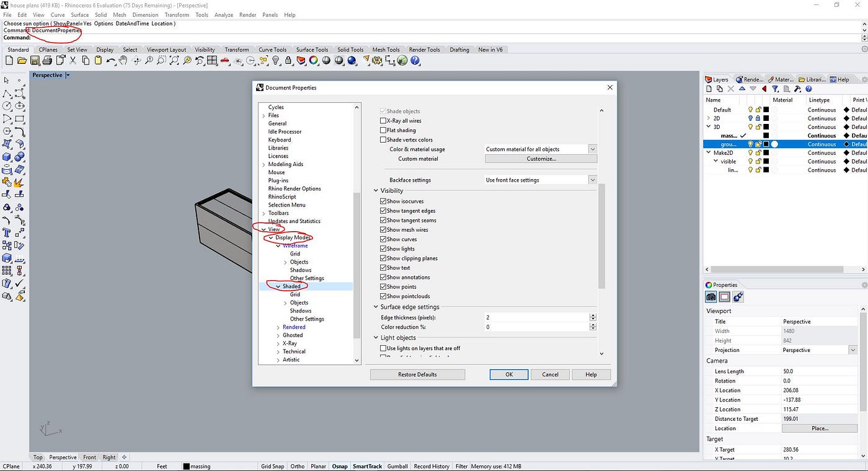Select the Polyline tool in left sidebar
Screen dimensions: 868x471
7,93
